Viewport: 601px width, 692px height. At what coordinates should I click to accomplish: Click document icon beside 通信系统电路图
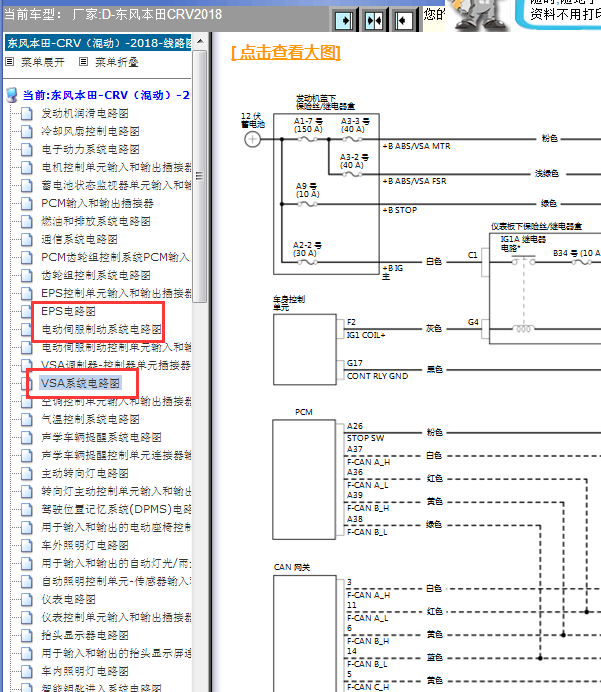point(27,240)
